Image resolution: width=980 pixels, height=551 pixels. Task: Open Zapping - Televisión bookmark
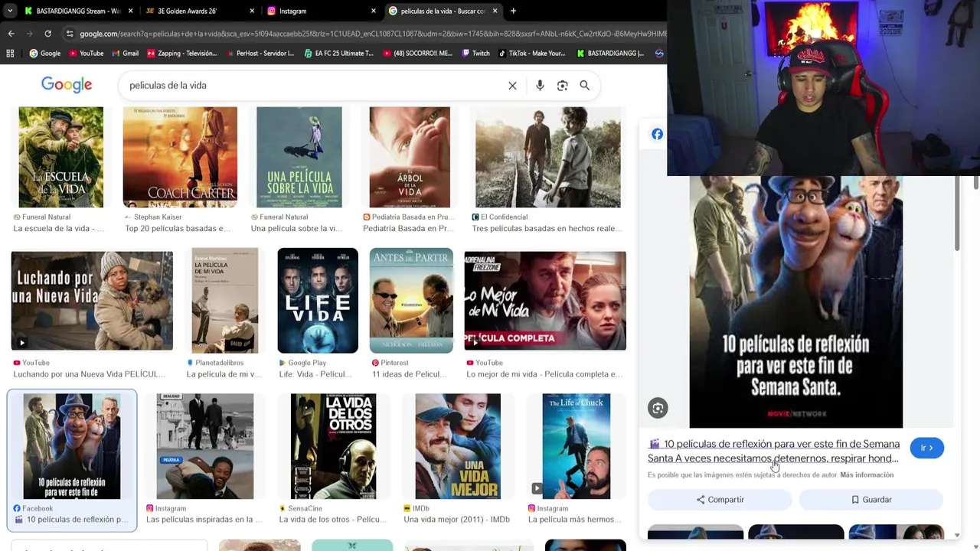[x=181, y=54]
